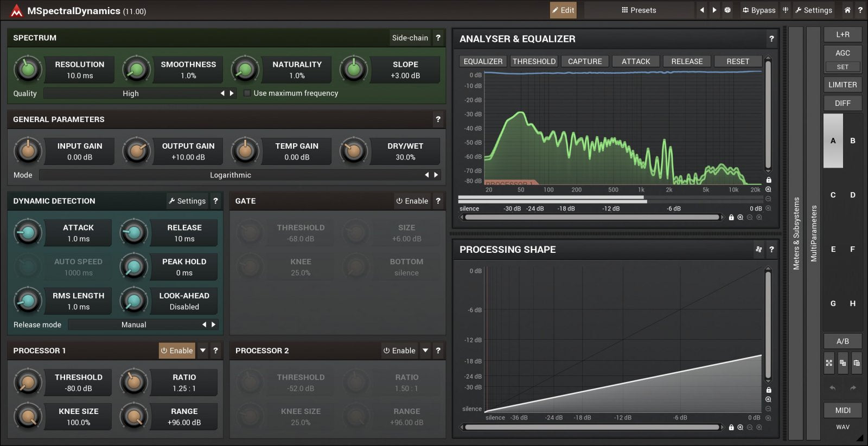The height and width of the screenshot is (446, 868).
Task: Open Processor 1 help icon
Action: click(x=215, y=351)
